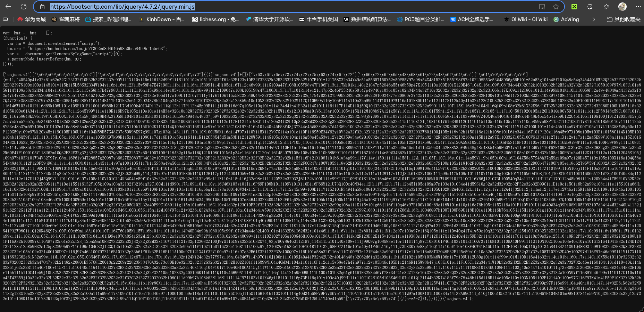Open the OI Wiki bookmark
Screen dimensions: 644x312
(525, 19)
